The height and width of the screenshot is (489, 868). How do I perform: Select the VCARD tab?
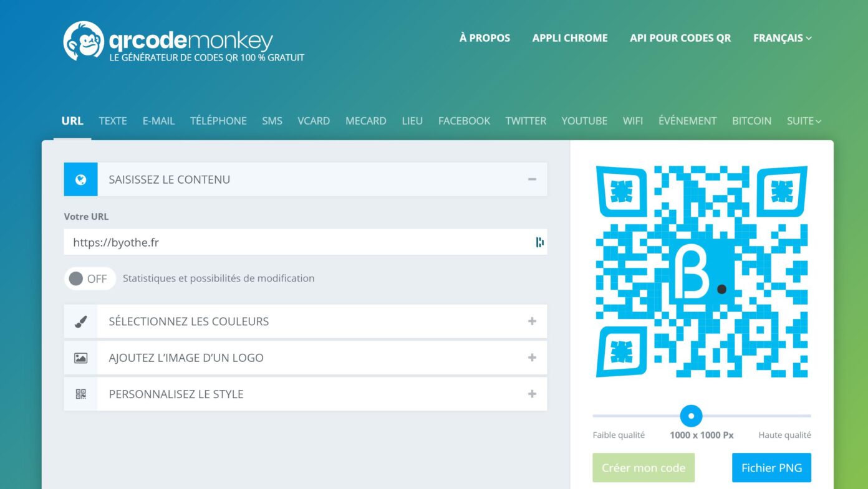[314, 121]
